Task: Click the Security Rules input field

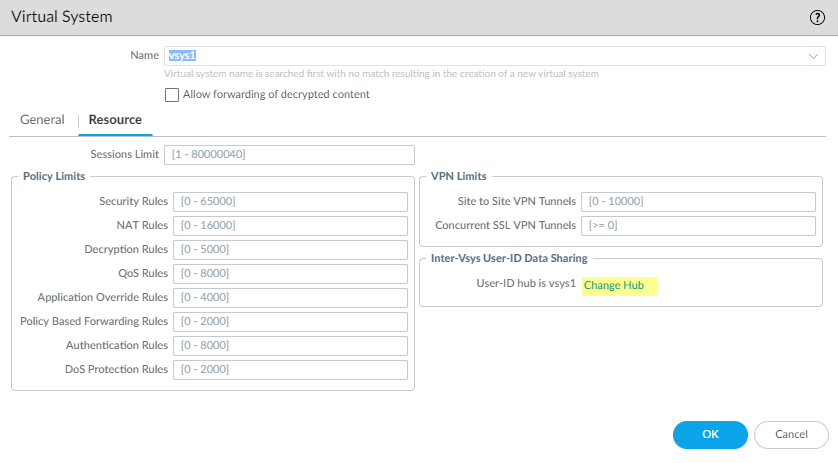Action: [290, 202]
